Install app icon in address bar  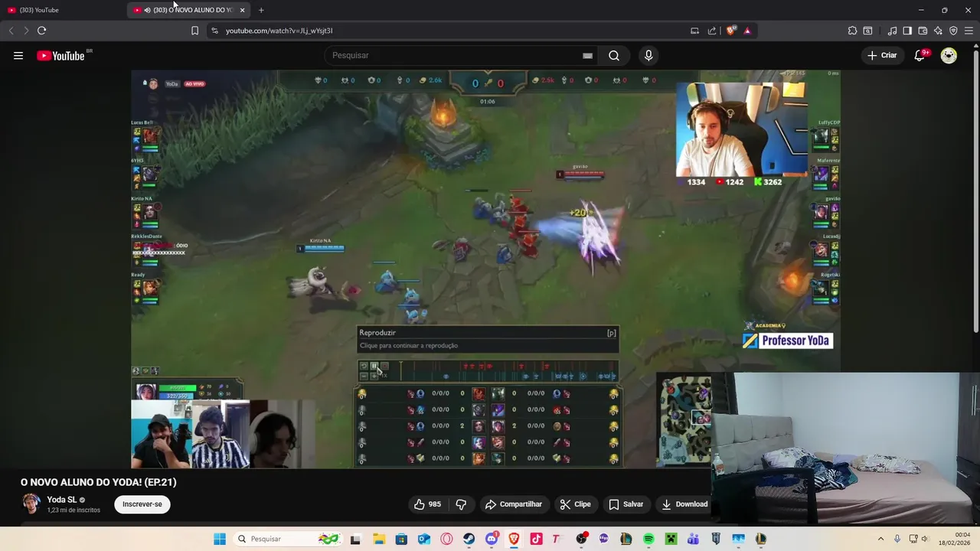[x=694, y=31]
